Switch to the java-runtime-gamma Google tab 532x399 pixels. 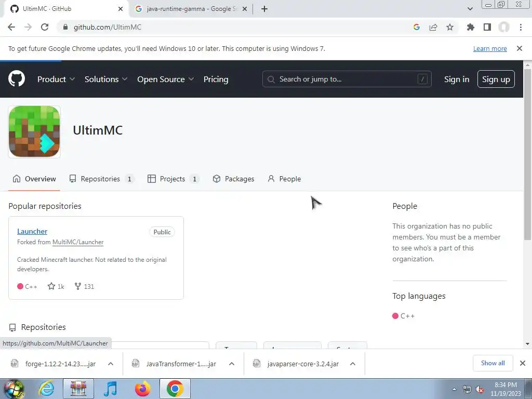191,9
